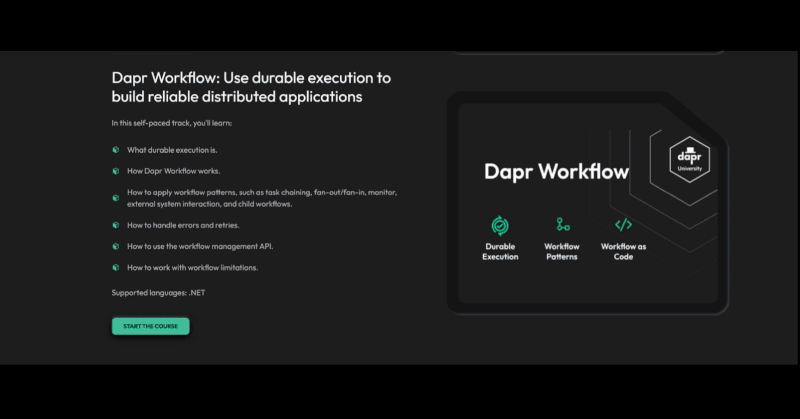Click the text 'What durable execution is.'
This screenshot has height=419, width=800.
tap(172, 150)
